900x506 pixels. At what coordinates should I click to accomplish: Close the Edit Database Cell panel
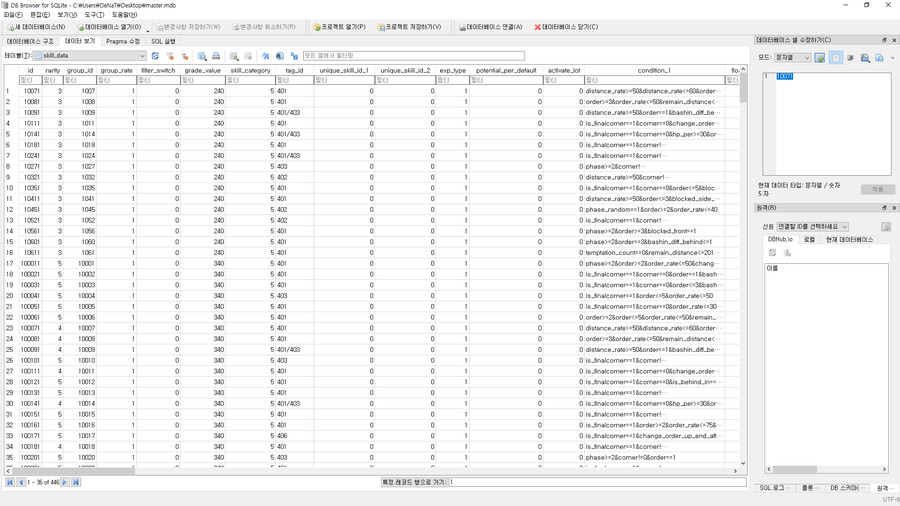pos(894,40)
